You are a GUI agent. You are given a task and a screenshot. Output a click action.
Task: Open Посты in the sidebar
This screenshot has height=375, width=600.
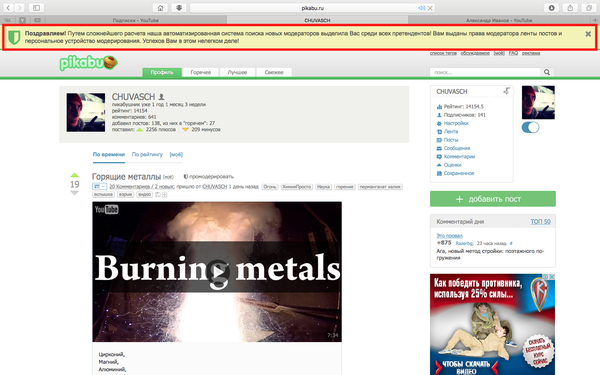tap(451, 140)
